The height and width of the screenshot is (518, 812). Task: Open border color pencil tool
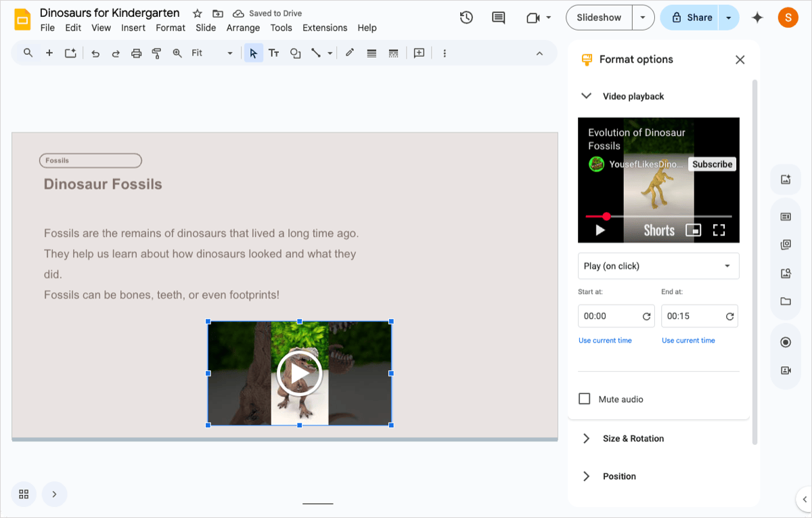pos(350,53)
